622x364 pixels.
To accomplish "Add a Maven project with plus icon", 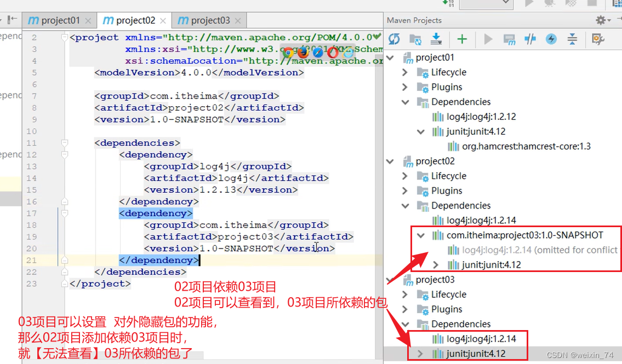I will point(462,39).
